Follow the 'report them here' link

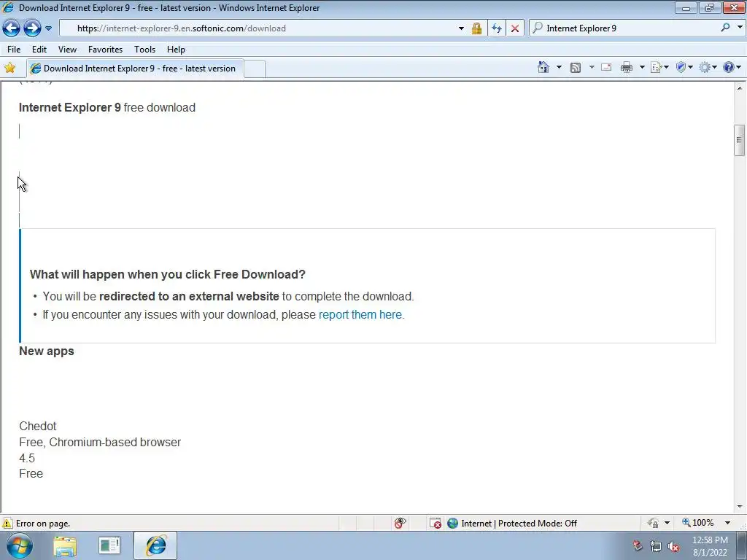tap(360, 315)
